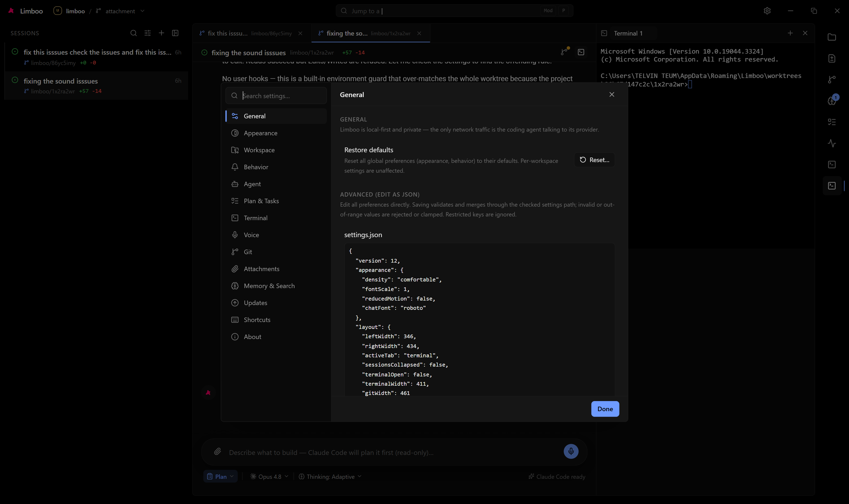849x504 pixels.
Task: Close the Terminal panel
Action: pos(805,33)
